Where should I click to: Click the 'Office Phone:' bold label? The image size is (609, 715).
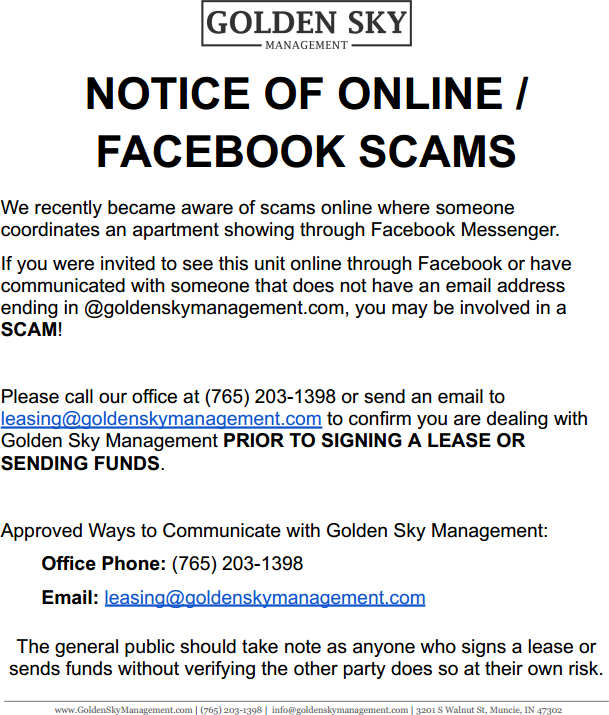(103, 564)
